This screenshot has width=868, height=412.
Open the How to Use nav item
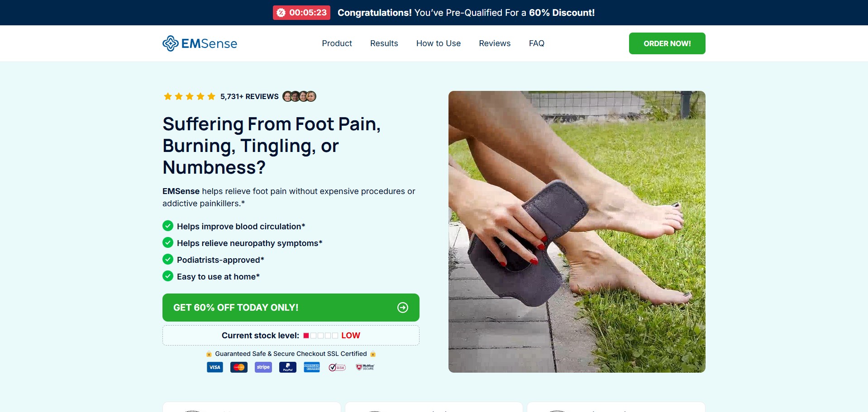(439, 43)
